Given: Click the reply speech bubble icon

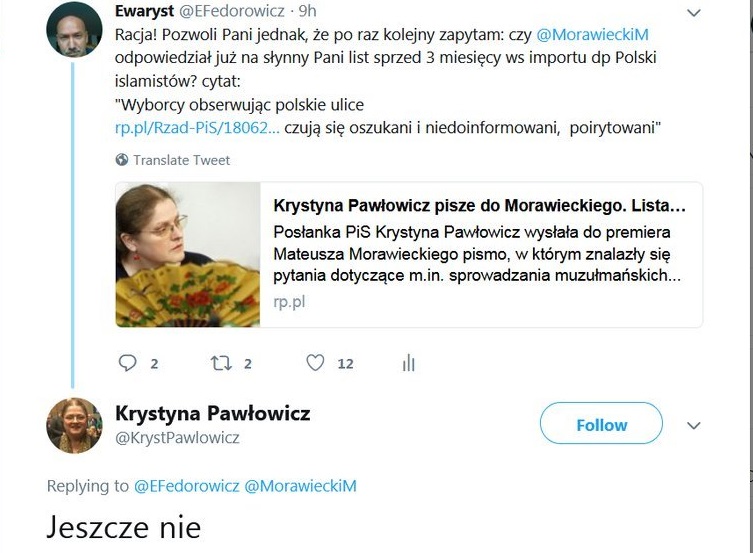Looking at the screenshot, I should (x=127, y=363).
